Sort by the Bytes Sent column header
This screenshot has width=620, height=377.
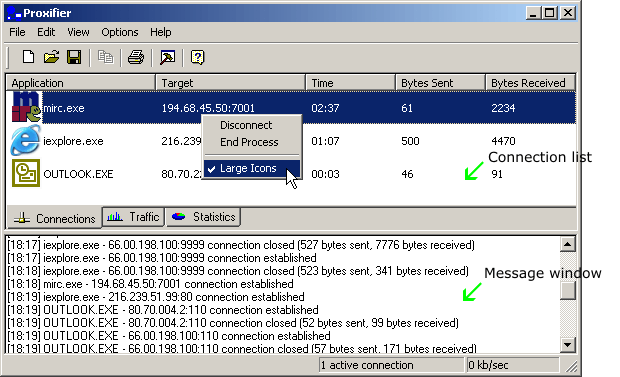click(440, 83)
